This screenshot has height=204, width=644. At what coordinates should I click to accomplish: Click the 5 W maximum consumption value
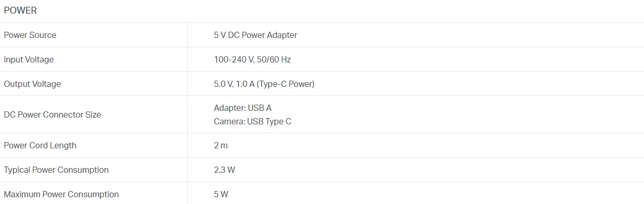pyautogui.click(x=221, y=194)
